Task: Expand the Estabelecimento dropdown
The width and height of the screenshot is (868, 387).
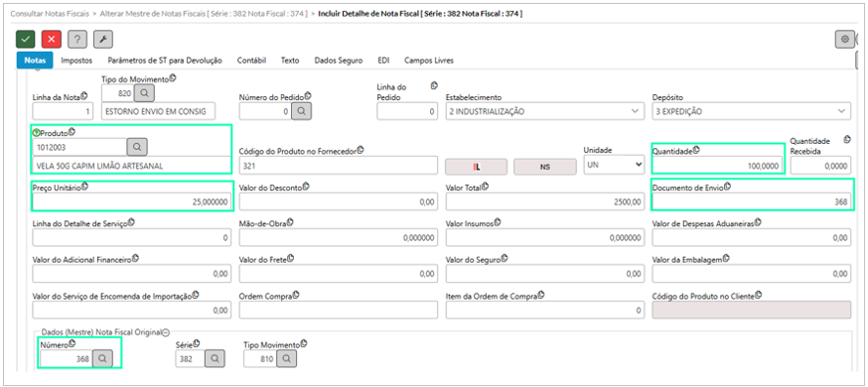Action: [x=544, y=111]
